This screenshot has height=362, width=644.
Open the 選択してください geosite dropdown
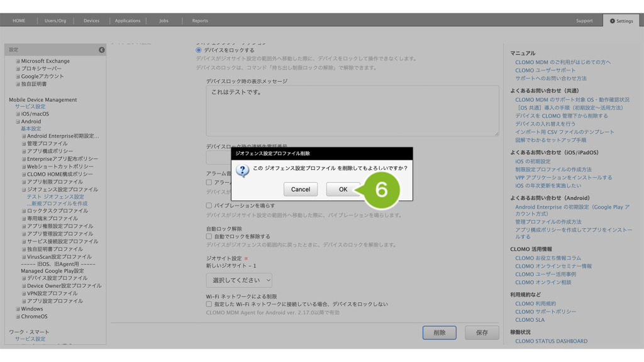239,280
